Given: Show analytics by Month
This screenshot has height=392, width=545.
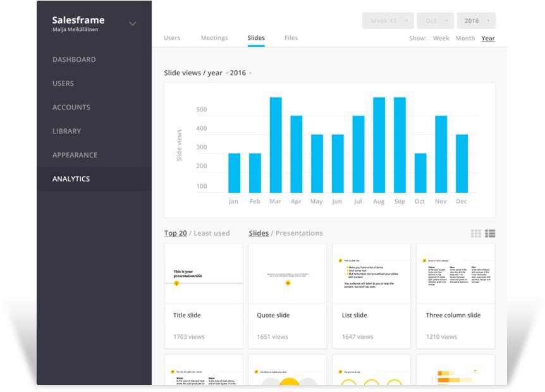Looking at the screenshot, I should pos(465,38).
